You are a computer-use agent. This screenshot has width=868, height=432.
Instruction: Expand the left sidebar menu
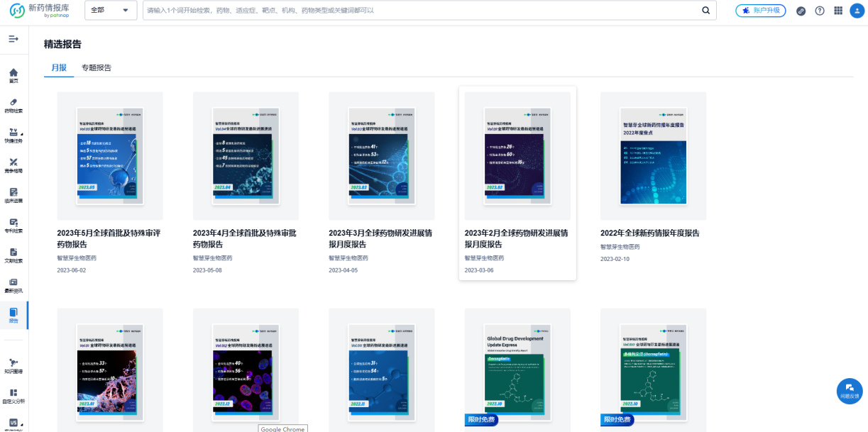click(x=13, y=39)
